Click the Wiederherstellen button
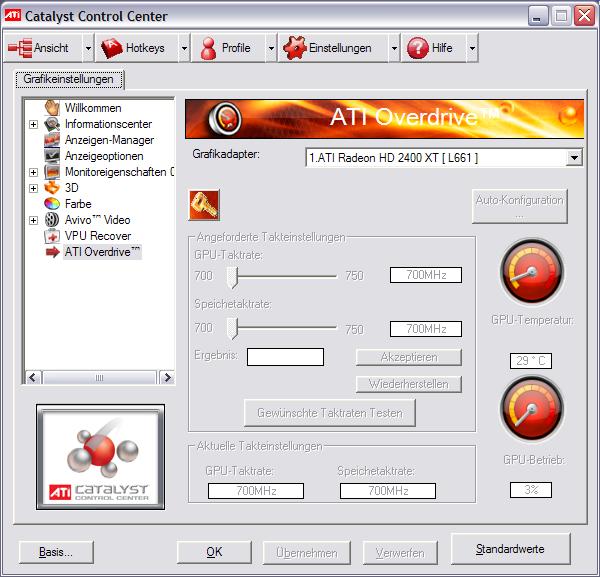The width and height of the screenshot is (600, 577). 409,384
